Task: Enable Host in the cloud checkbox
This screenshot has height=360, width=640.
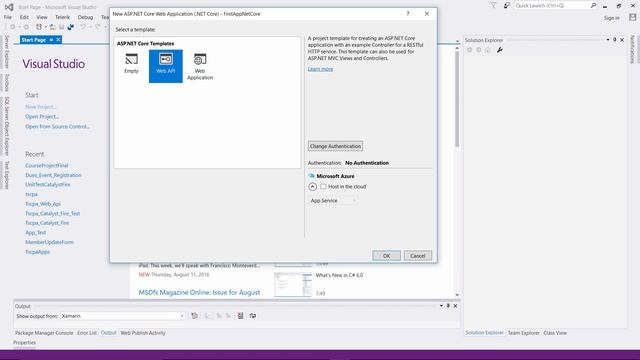Action: pyautogui.click(x=323, y=187)
